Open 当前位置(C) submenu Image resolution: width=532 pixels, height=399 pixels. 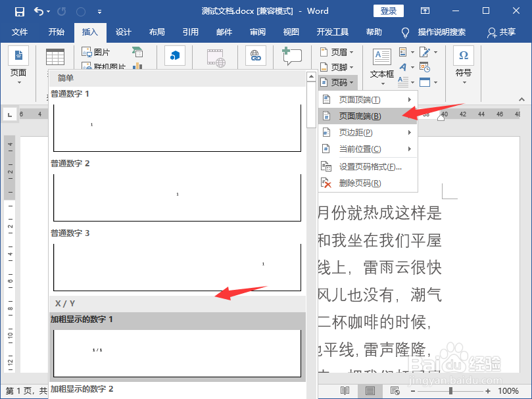tap(368, 149)
